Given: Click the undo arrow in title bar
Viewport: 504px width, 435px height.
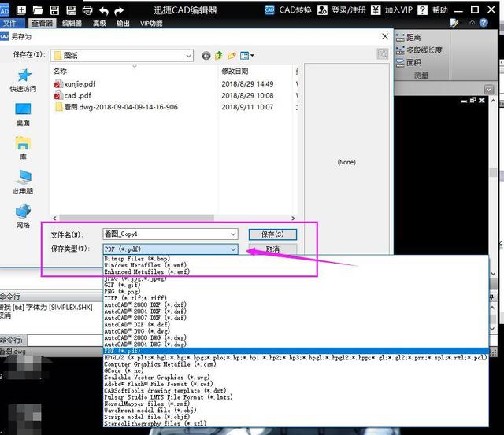Looking at the screenshot, I should coord(103,10).
